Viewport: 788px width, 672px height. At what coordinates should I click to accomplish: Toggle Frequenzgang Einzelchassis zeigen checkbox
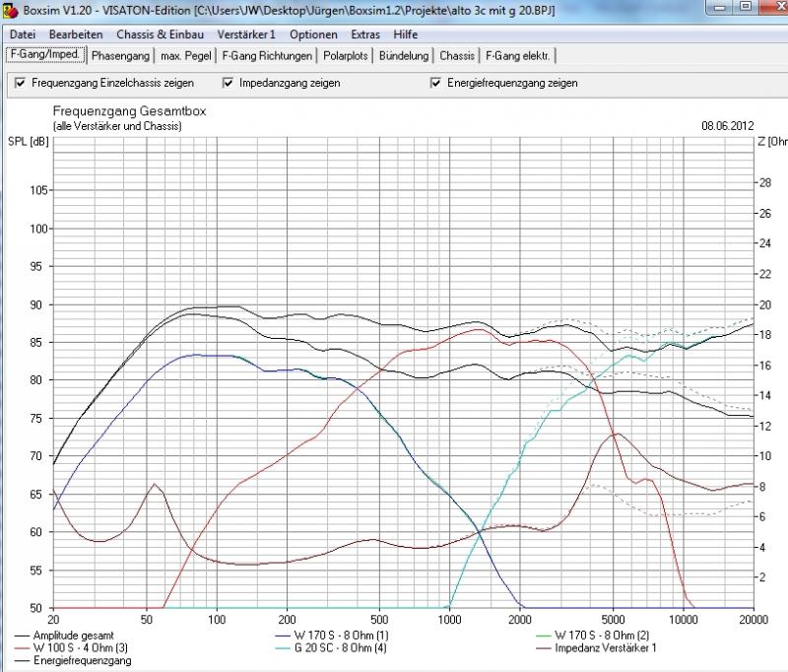click(x=20, y=83)
